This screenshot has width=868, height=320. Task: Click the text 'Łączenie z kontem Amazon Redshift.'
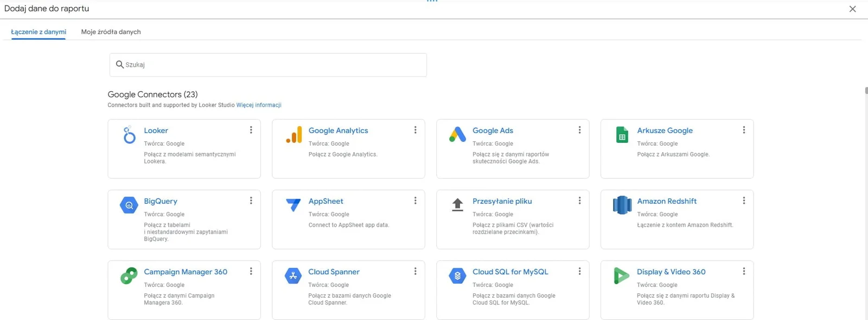685,225
